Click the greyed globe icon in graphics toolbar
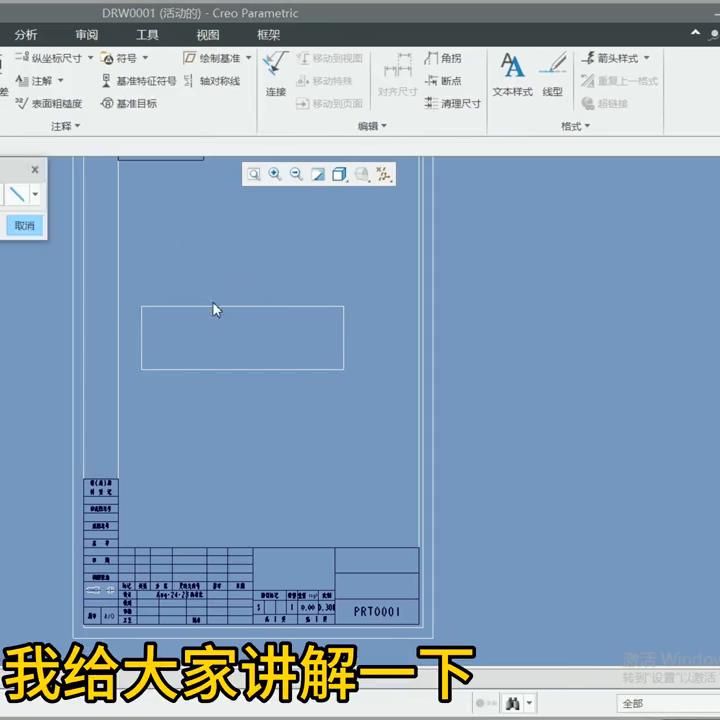Screen dimensions: 720x720 click(362, 174)
